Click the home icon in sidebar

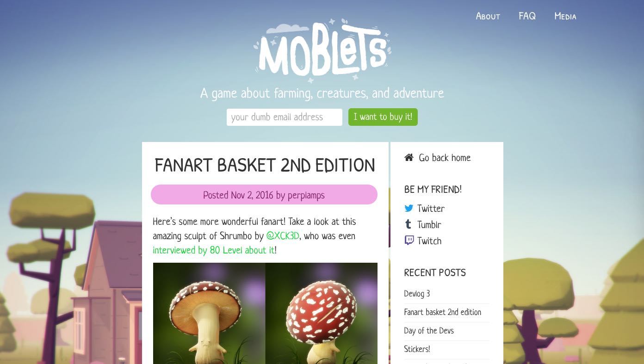pyautogui.click(x=409, y=158)
